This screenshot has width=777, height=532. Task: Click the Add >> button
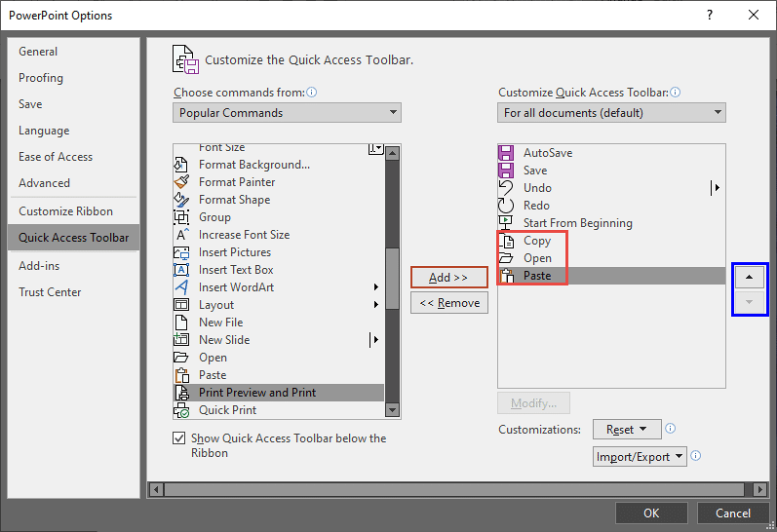tap(449, 278)
